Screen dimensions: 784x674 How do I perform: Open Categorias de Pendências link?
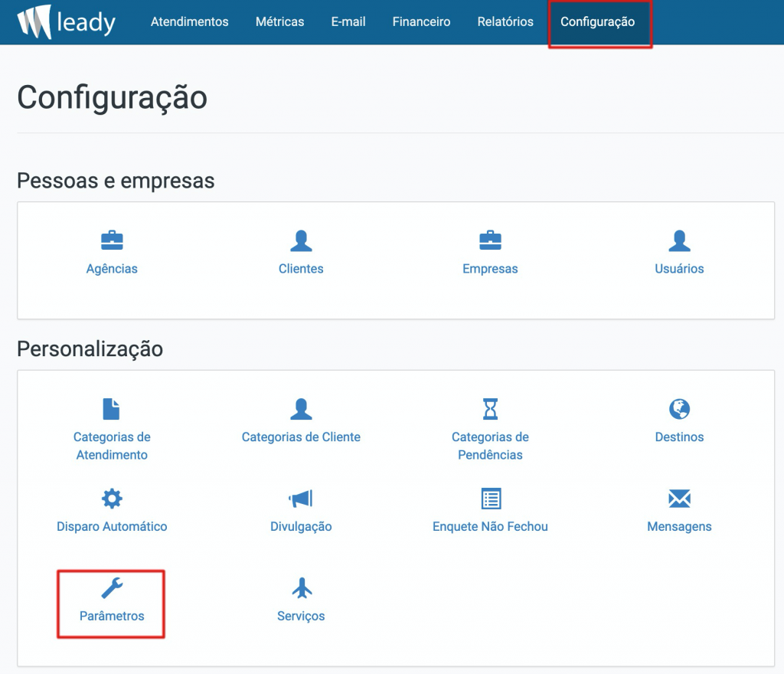click(x=490, y=446)
